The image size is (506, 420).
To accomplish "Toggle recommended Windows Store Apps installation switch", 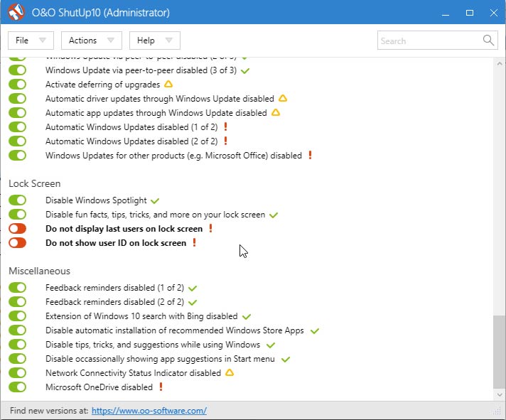I will pyautogui.click(x=18, y=330).
